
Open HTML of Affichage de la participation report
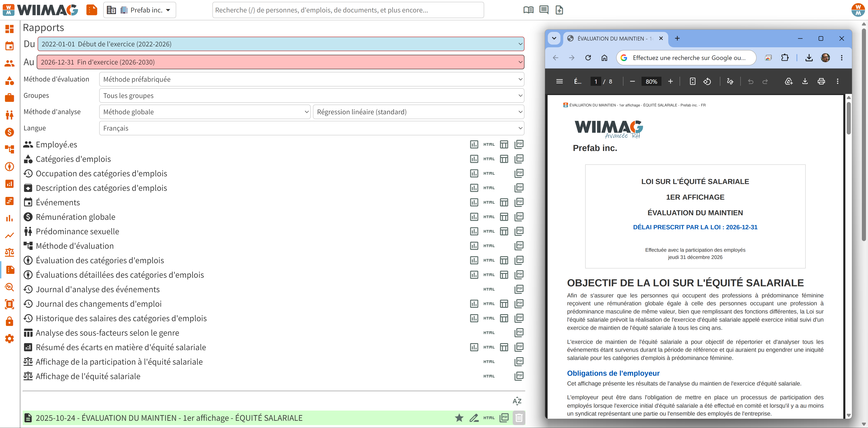[x=489, y=362]
